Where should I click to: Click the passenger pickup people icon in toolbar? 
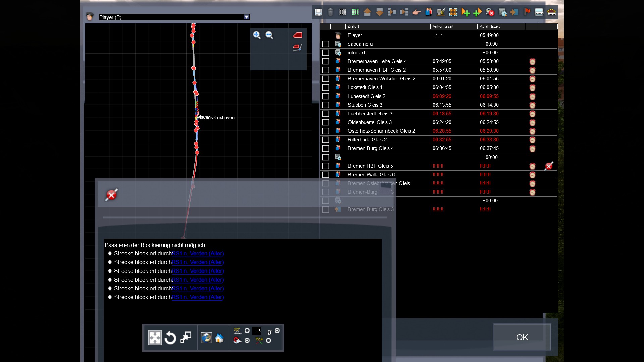pos(428,12)
